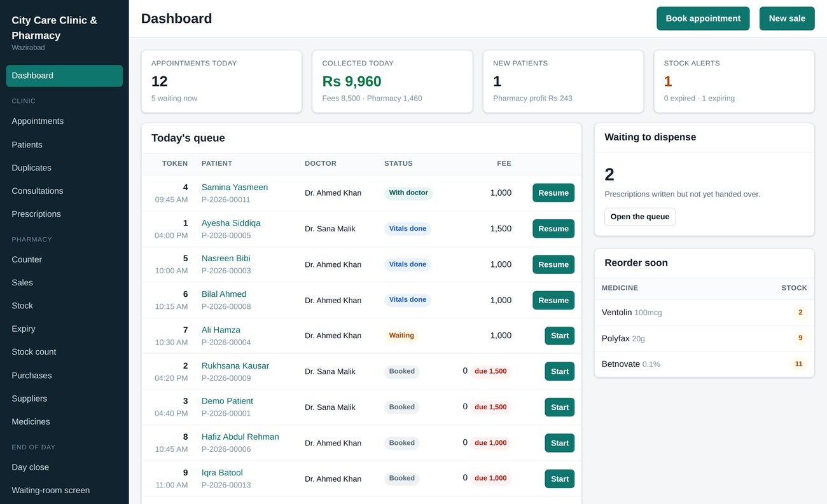Open Bilal Ahmed's patient link

click(x=224, y=294)
